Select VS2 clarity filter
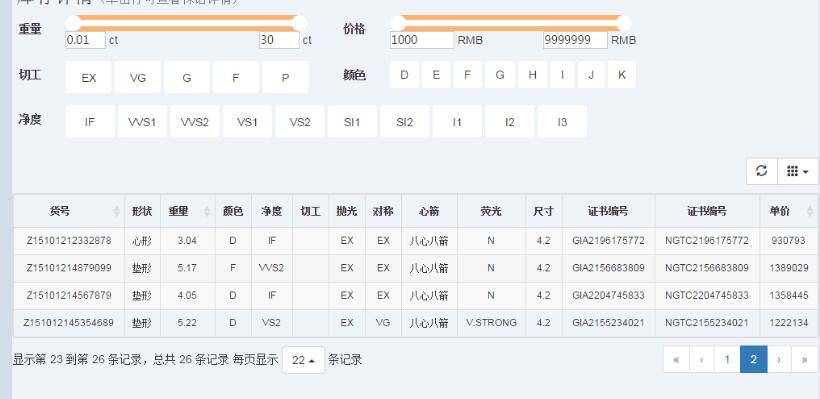The height and width of the screenshot is (399, 820). (300, 122)
